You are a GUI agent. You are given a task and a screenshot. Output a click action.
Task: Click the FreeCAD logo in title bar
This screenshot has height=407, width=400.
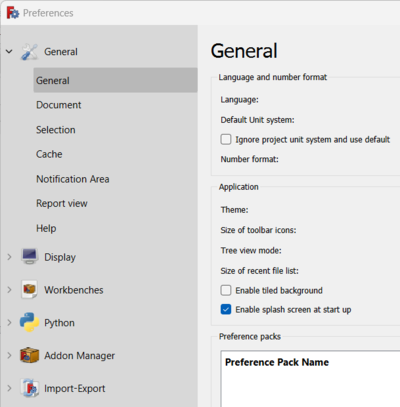tap(13, 13)
